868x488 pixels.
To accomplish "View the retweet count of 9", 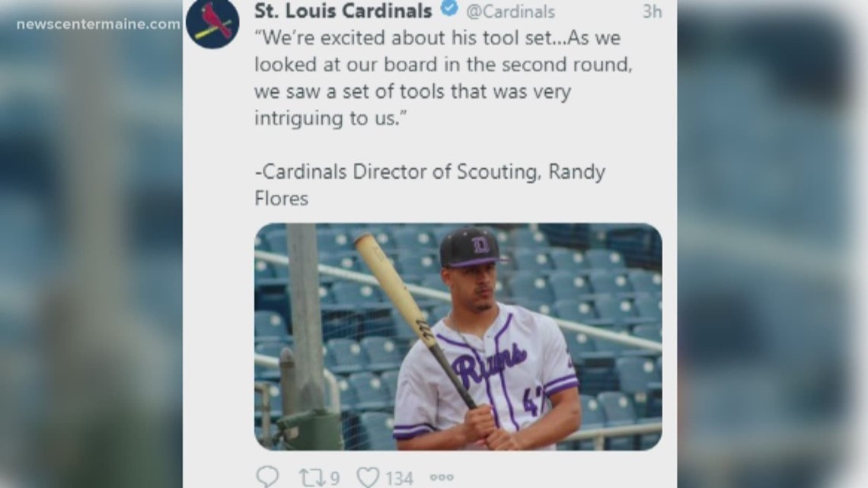I will [334, 478].
